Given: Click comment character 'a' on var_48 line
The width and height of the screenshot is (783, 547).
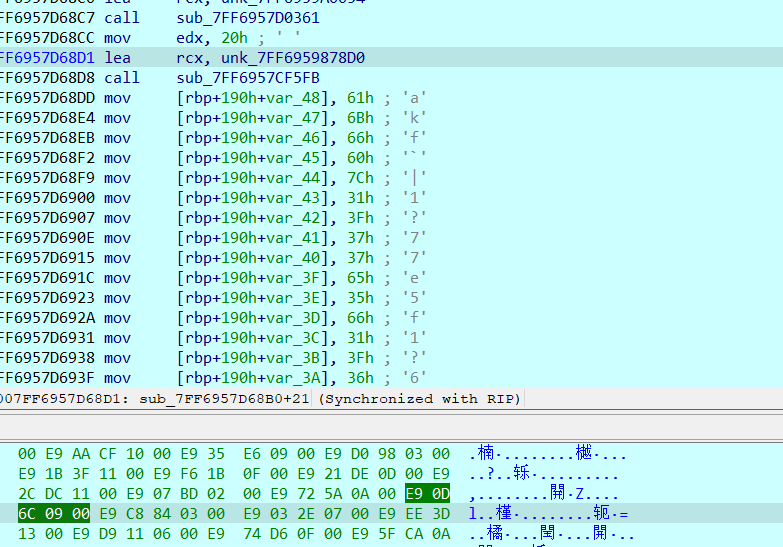Looking at the screenshot, I should tap(414, 98).
